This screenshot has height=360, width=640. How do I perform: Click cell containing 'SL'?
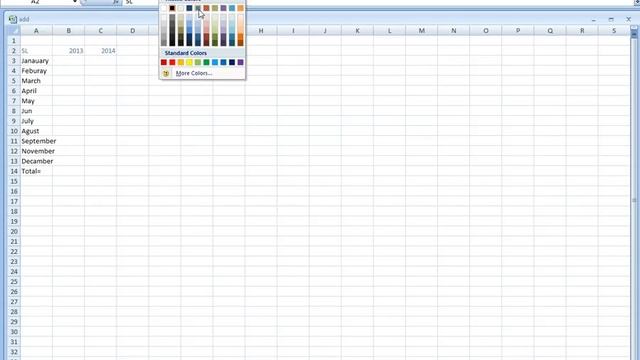(36, 51)
